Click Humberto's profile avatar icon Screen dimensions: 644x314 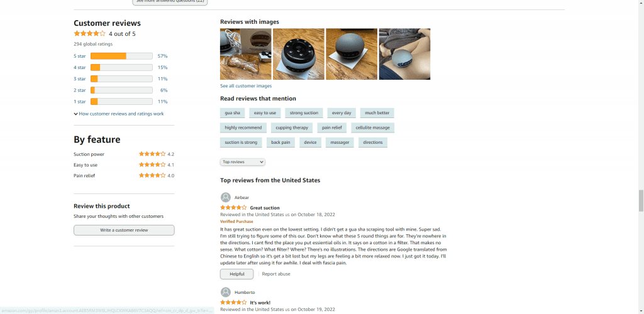coord(226,292)
